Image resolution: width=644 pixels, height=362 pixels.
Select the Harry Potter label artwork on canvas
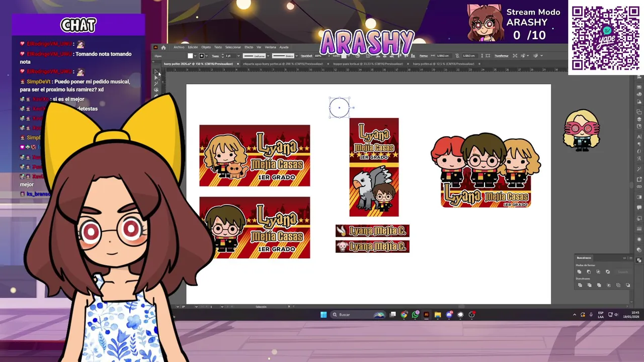(x=255, y=227)
